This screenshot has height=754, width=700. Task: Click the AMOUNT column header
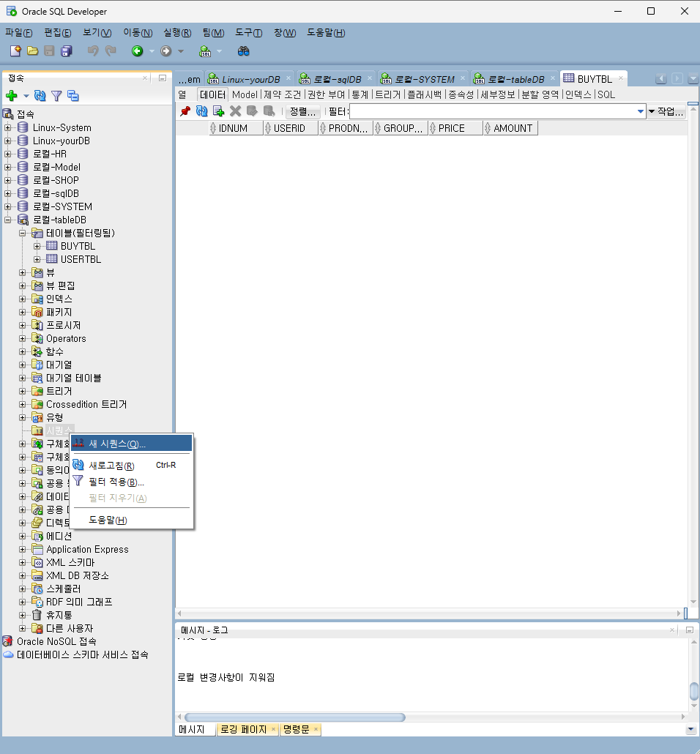[510, 128]
